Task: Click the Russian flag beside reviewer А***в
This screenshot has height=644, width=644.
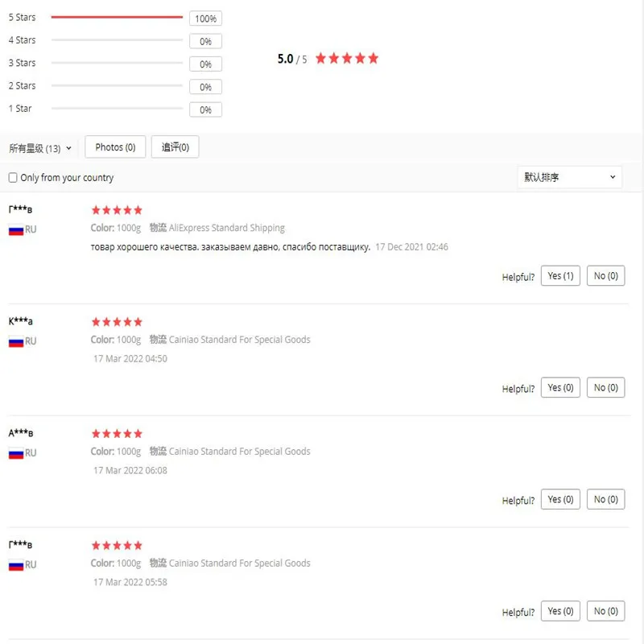Action: [15, 454]
